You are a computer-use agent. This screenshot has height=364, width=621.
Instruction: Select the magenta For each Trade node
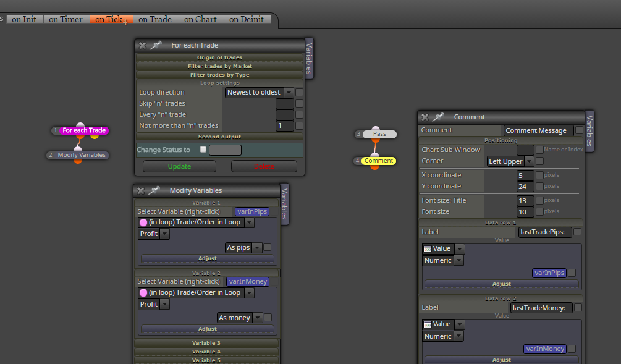[84, 130]
